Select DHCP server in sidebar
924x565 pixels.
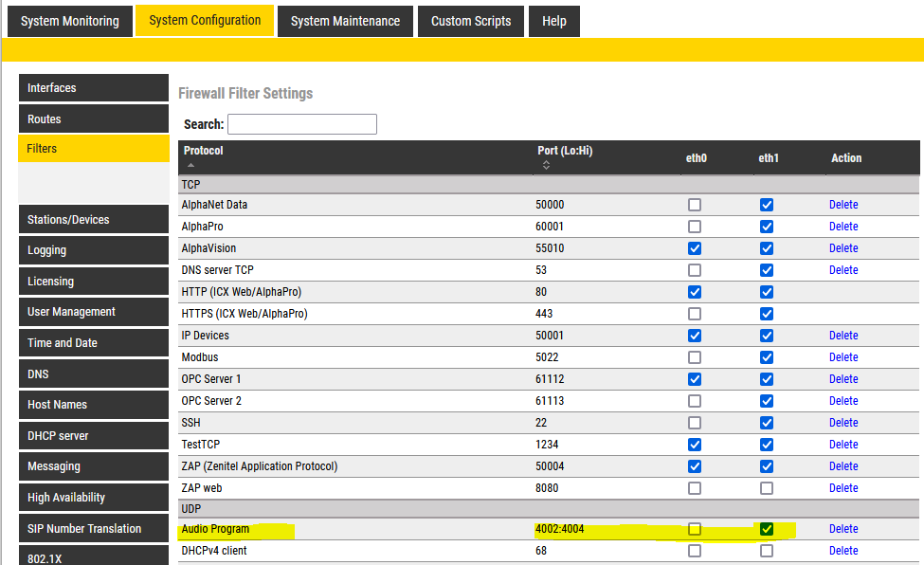pos(93,436)
